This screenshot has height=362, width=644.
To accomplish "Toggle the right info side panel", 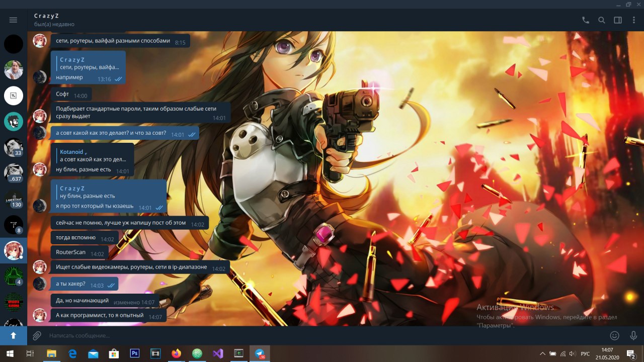I will click(618, 20).
